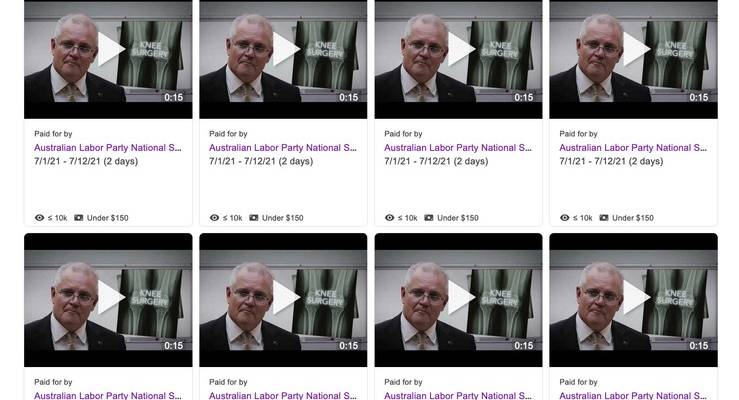Click the money spend icon on first card

click(x=79, y=218)
